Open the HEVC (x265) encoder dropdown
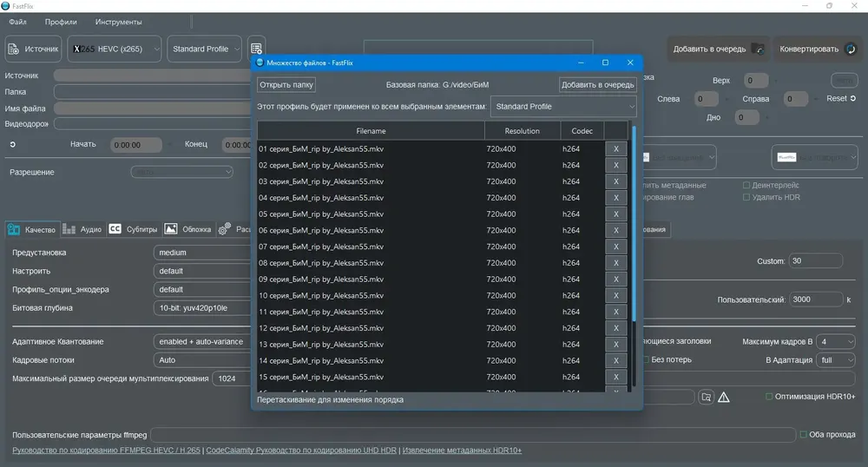The width and height of the screenshot is (868, 467). pyautogui.click(x=114, y=49)
